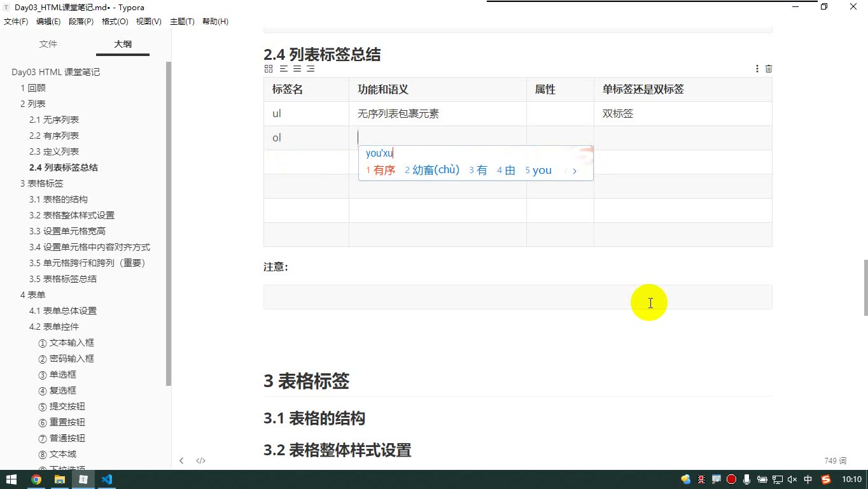The image size is (868, 489).
Task: Open the 视图(V) menu
Action: point(149,22)
